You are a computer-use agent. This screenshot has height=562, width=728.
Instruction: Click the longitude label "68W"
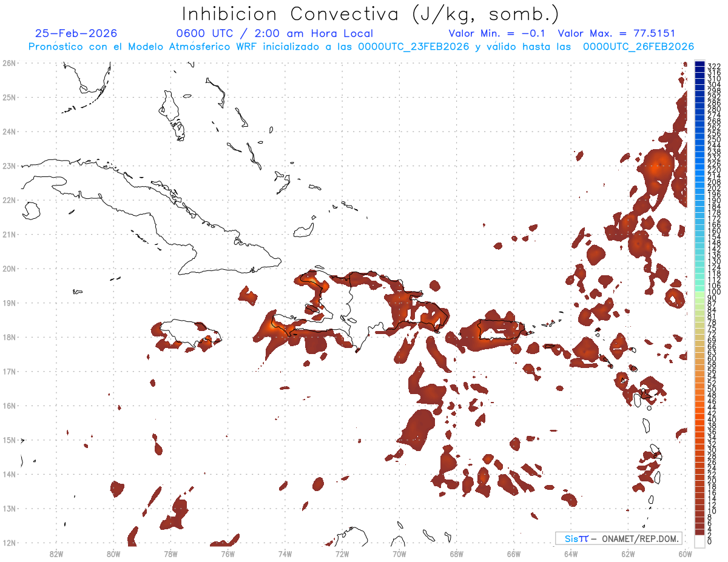pyautogui.click(x=456, y=554)
